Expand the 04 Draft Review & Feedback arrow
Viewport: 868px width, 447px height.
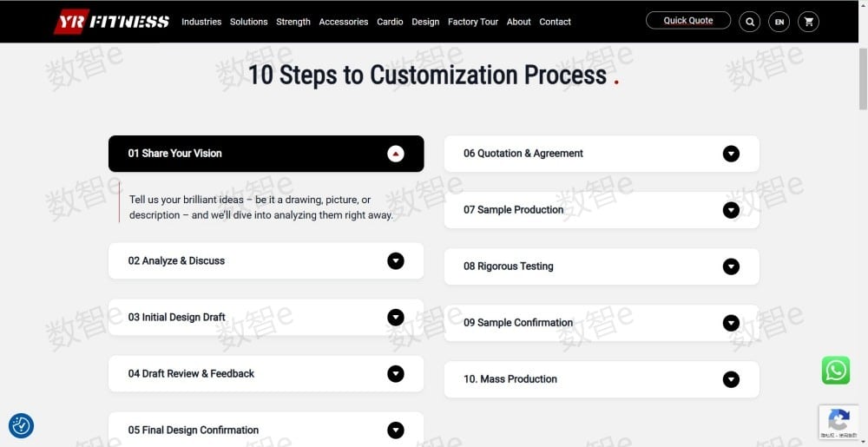coord(395,374)
